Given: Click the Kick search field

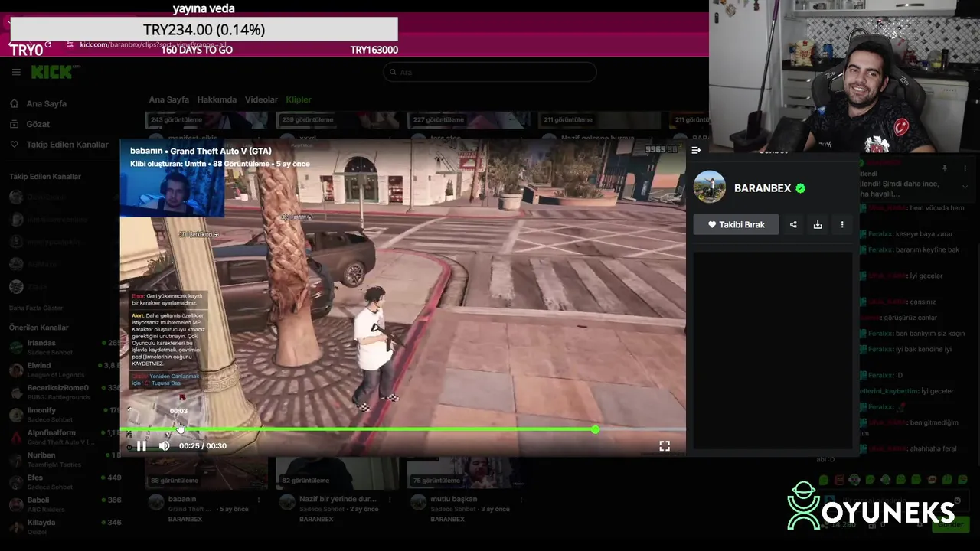Looking at the screenshot, I should click(x=490, y=72).
